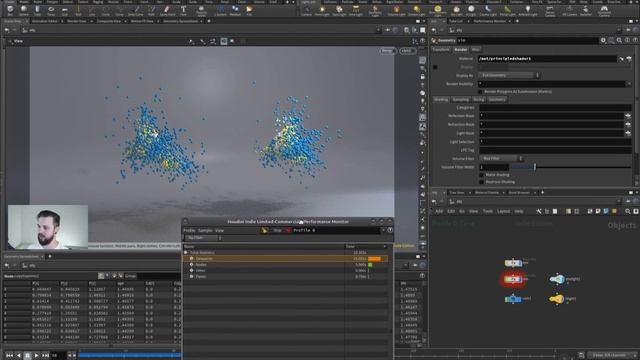Click the Profile 6 name field
This screenshot has height=360, width=640.
[336, 231]
